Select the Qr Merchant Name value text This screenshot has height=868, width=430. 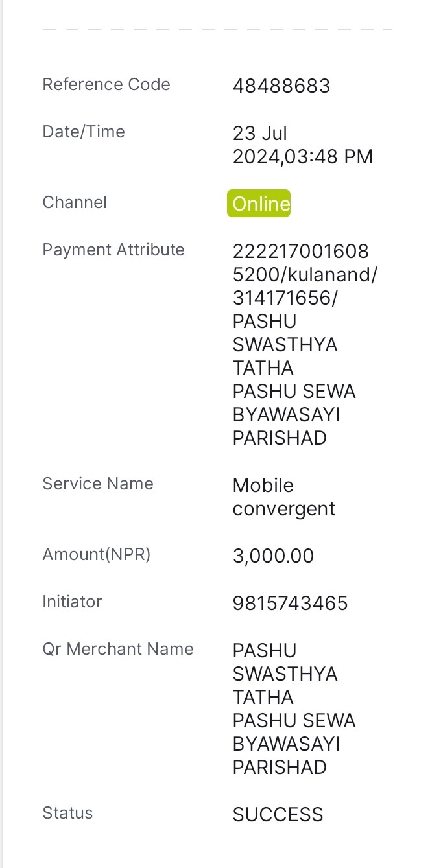(x=294, y=709)
